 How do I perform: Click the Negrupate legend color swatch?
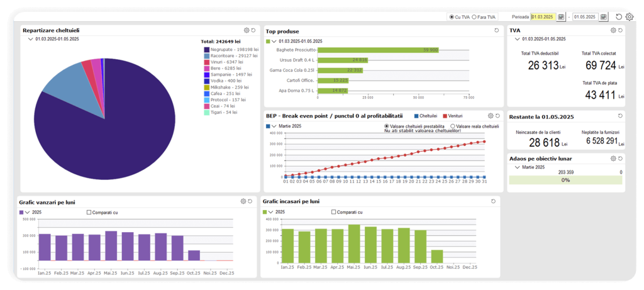206,49
